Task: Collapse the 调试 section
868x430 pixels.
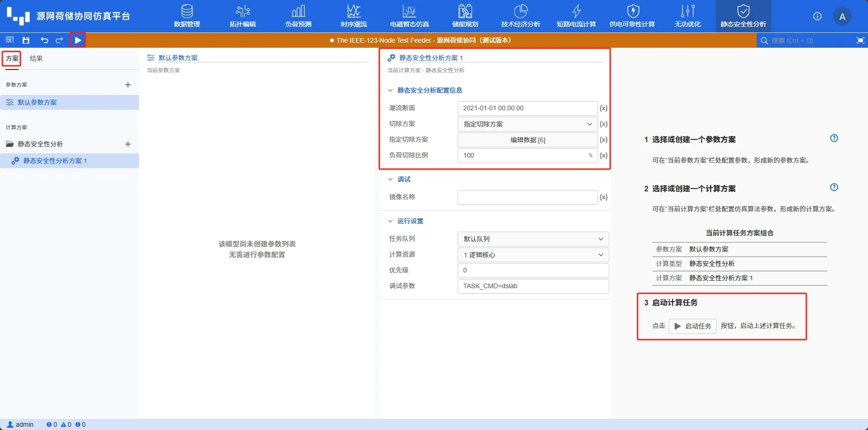Action: 390,179
